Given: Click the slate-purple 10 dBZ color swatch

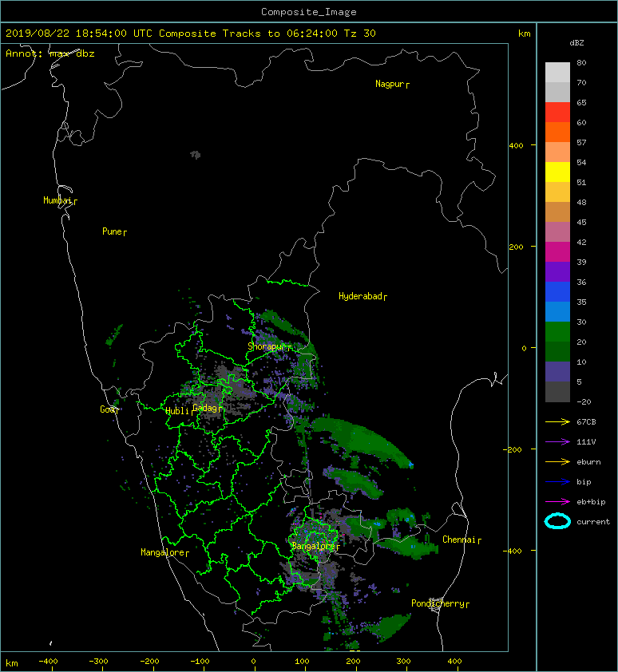Looking at the screenshot, I should click(x=557, y=372).
